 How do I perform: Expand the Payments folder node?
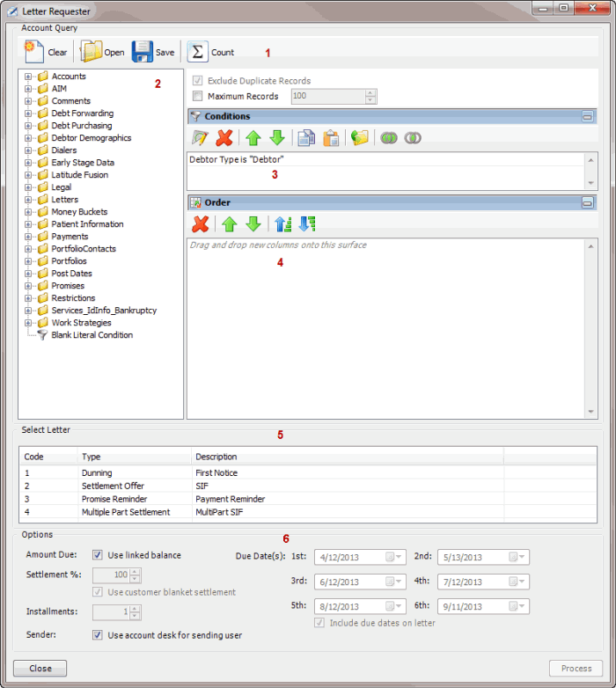pos(28,237)
